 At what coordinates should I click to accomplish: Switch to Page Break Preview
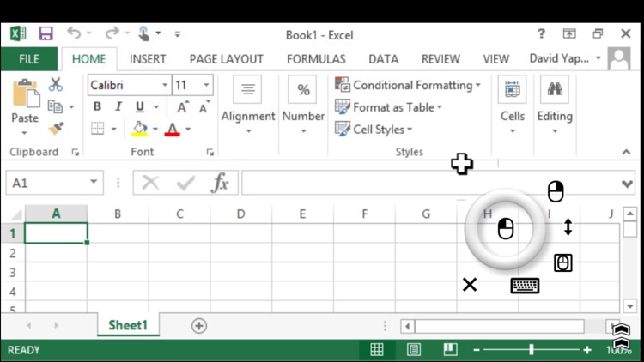(x=450, y=350)
